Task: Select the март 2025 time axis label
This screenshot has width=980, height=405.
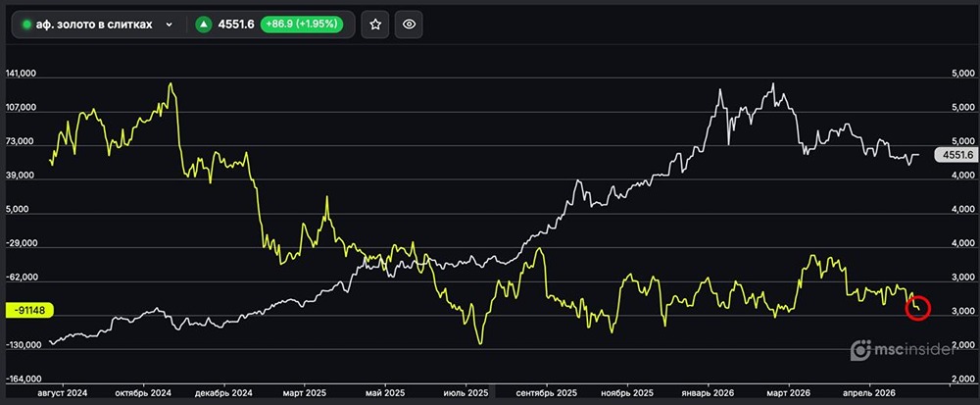Action: point(304,393)
